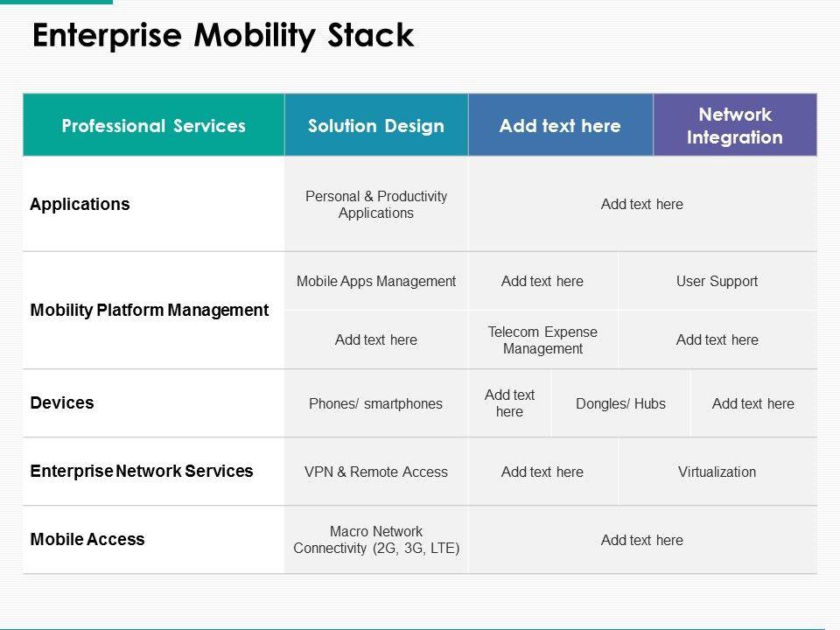Click the Telecom Expense Management cell
The image size is (840, 630).
(542, 339)
